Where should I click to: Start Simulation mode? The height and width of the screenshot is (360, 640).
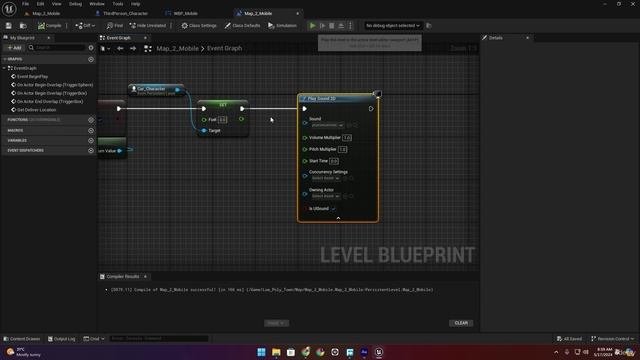pyautogui.click(x=282, y=26)
